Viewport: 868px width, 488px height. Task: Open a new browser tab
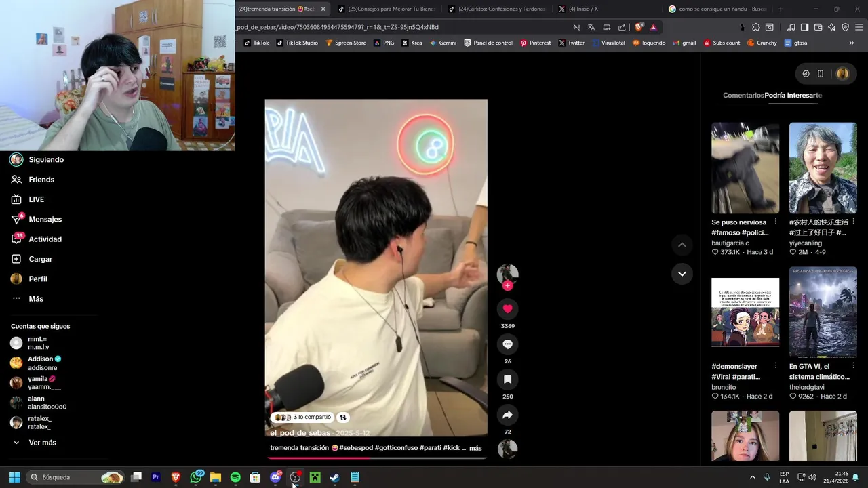[781, 9]
